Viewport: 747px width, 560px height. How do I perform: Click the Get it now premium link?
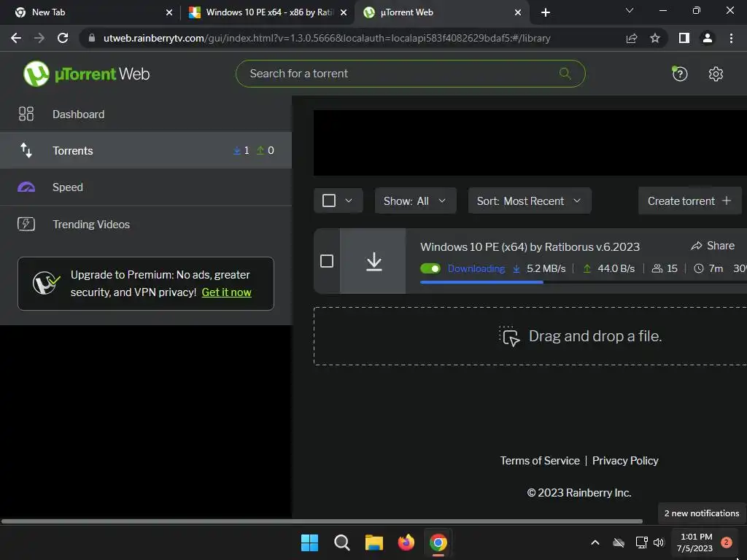[x=226, y=292]
